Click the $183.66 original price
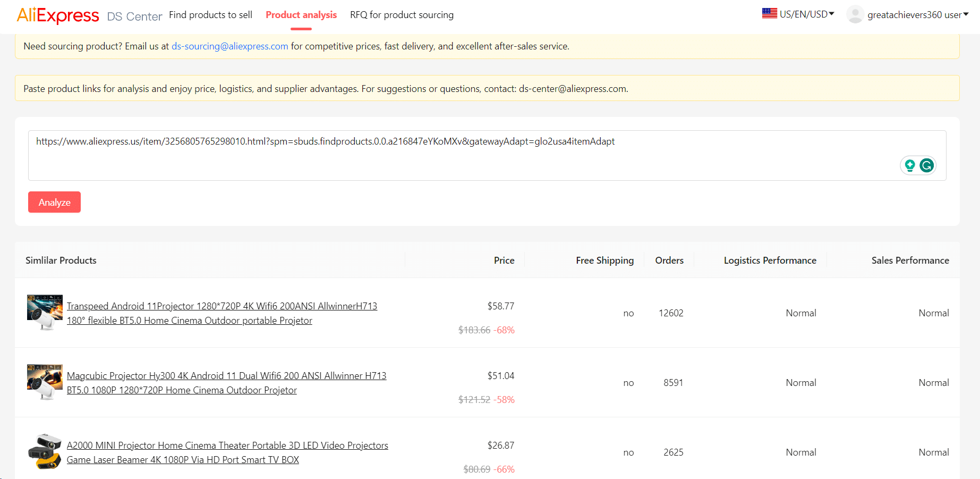Image resolution: width=980 pixels, height=479 pixels. pos(474,330)
